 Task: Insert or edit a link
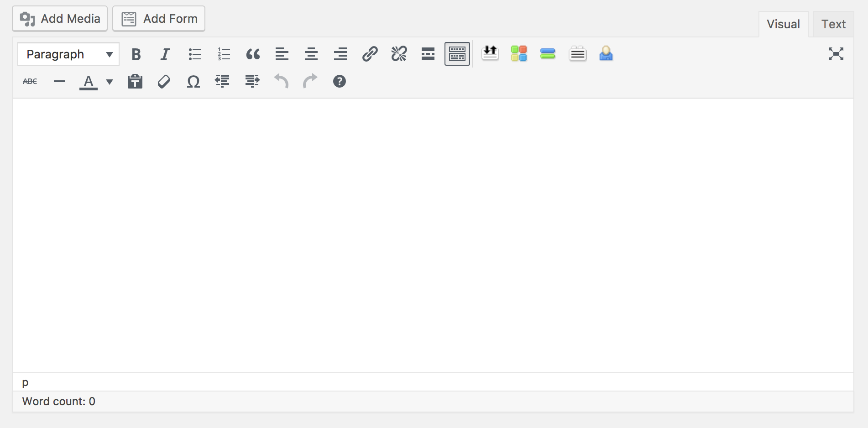370,54
